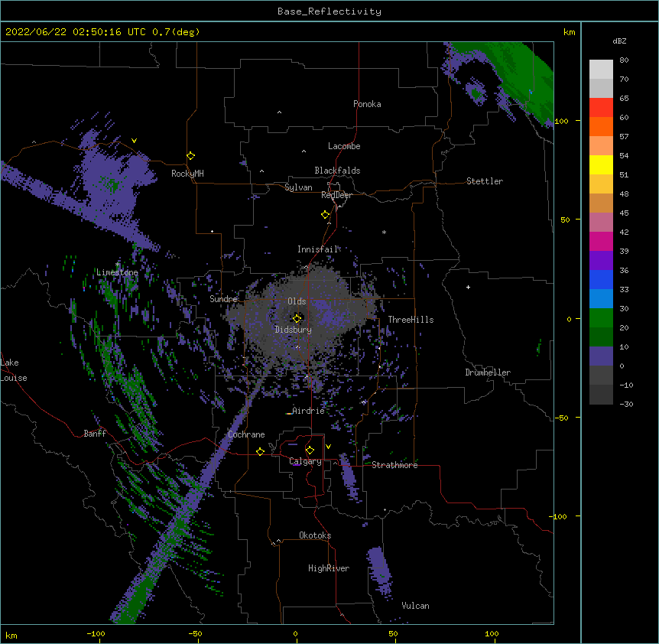Screen dimensions: 659x644
Task: Click the white asterisk above Limestone label
Action: point(118,265)
